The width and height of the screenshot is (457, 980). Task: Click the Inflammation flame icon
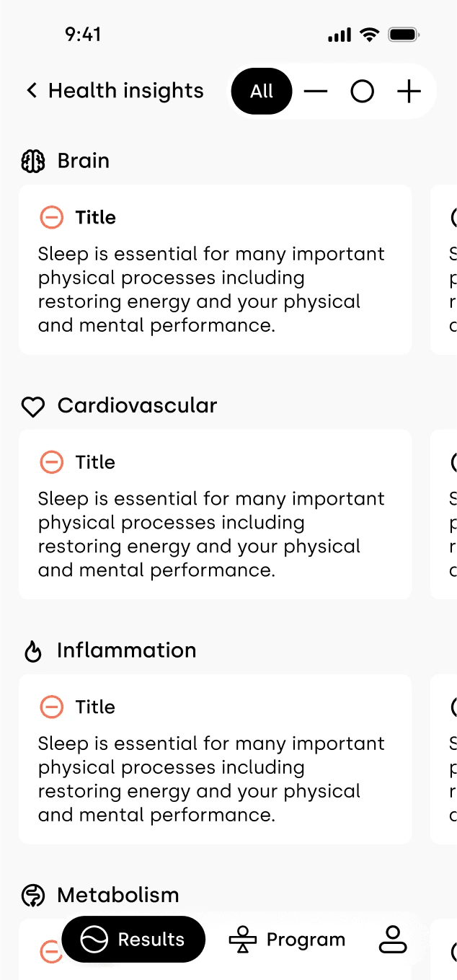[33, 651]
